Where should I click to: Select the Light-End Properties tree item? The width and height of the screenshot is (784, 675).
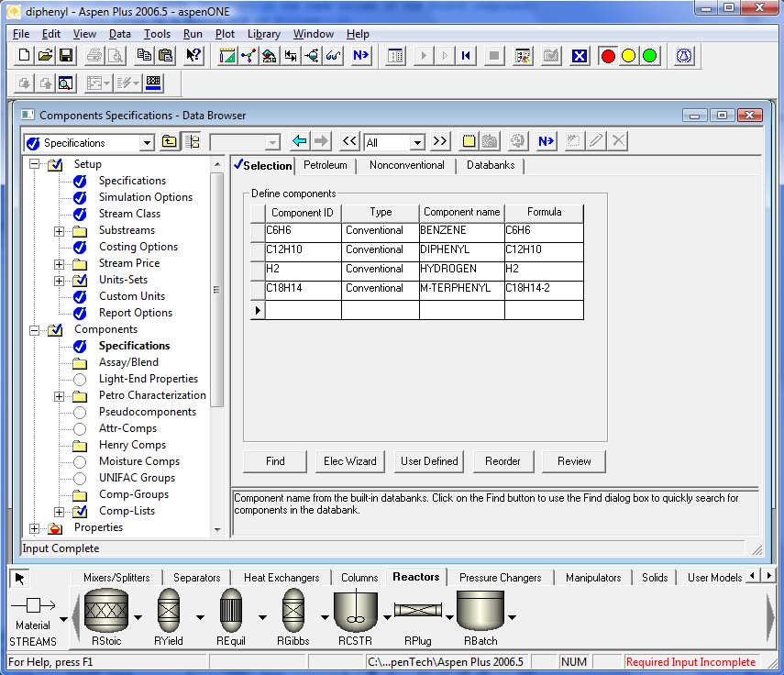pyautogui.click(x=148, y=379)
